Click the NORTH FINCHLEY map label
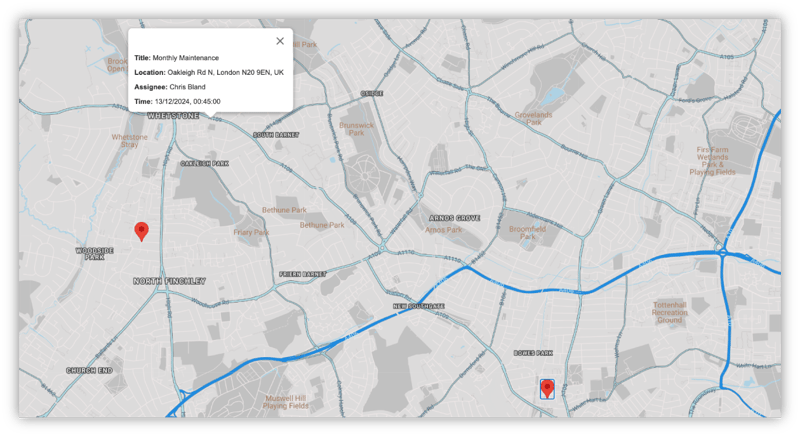800x437 pixels. tap(169, 281)
